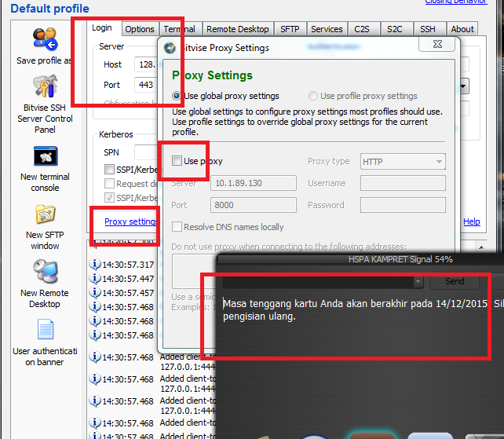Click info icon of log entry 14:30:57.317

[95, 264]
